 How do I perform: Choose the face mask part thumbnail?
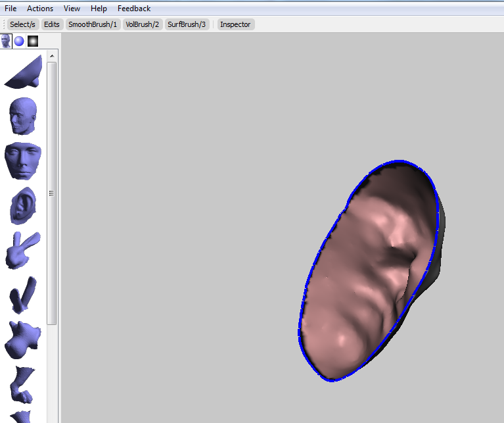click(x=23, y=161)
